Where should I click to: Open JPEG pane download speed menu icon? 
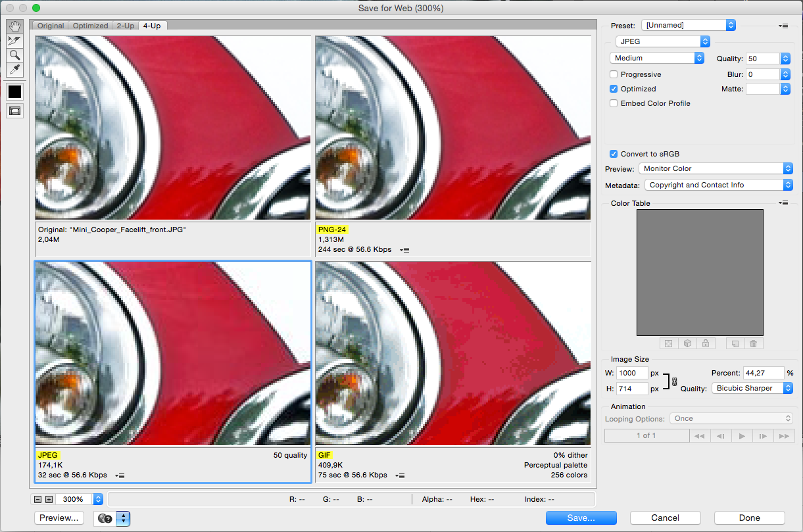click(x=120, y=475)
